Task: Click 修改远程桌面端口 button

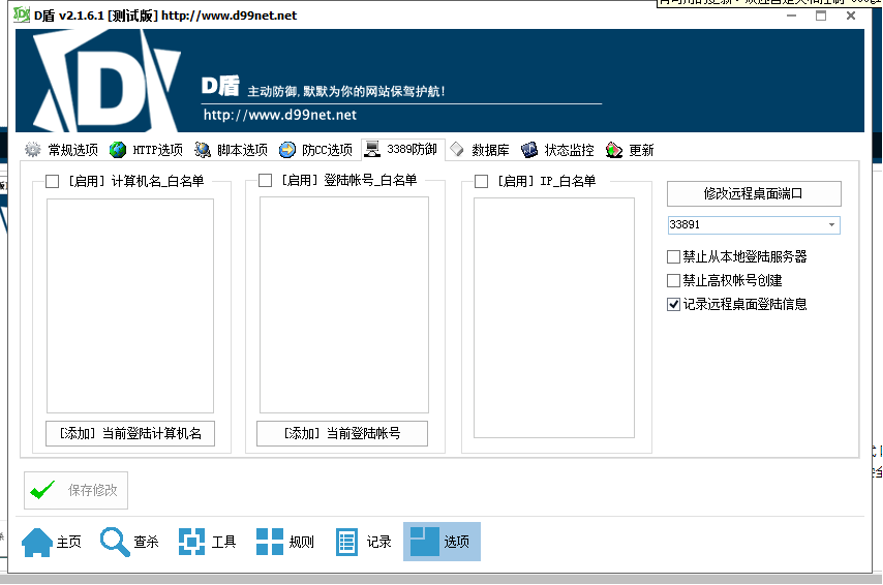Action: (x=754, y=194)
